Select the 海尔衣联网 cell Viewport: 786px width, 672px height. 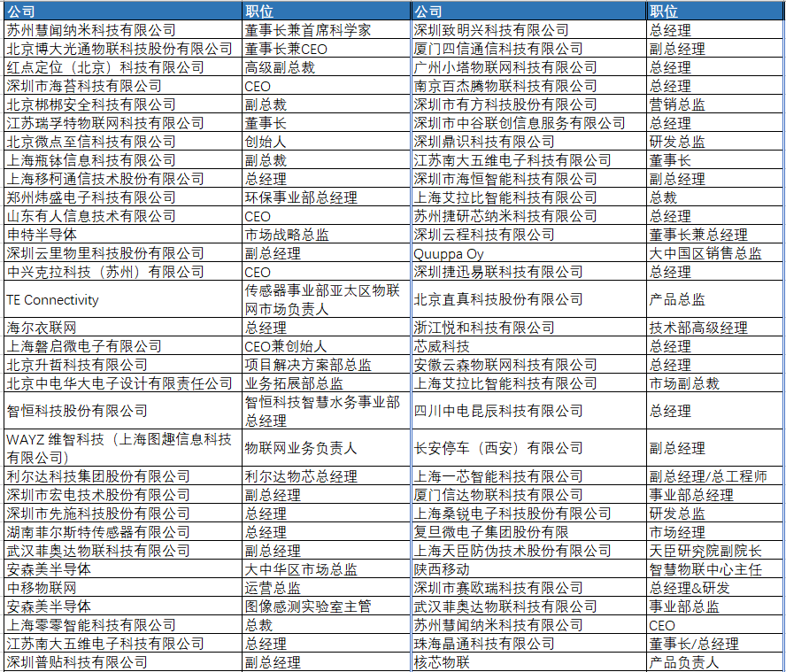pos(122,328)
